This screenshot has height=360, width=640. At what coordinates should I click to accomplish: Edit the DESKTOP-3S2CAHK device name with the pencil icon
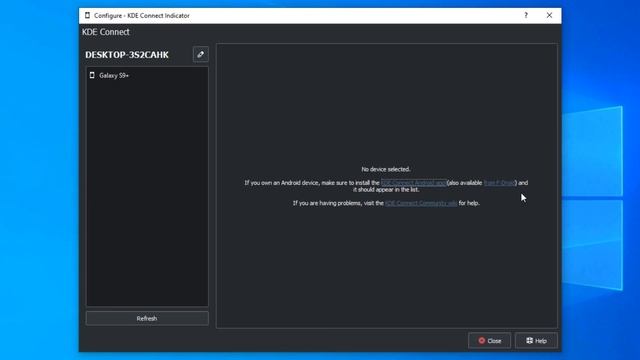click(200, 54)
